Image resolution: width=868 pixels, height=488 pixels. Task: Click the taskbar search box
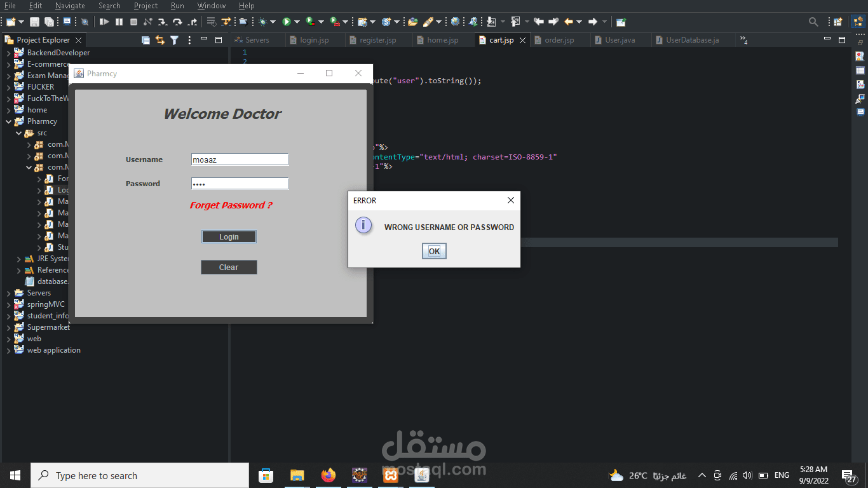pos(140,475)
